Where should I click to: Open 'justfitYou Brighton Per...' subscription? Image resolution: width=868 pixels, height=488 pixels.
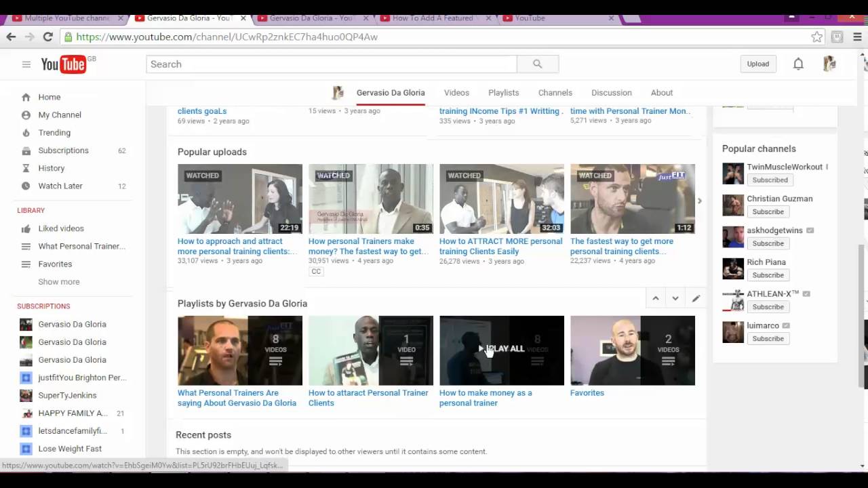click(82, 378)
